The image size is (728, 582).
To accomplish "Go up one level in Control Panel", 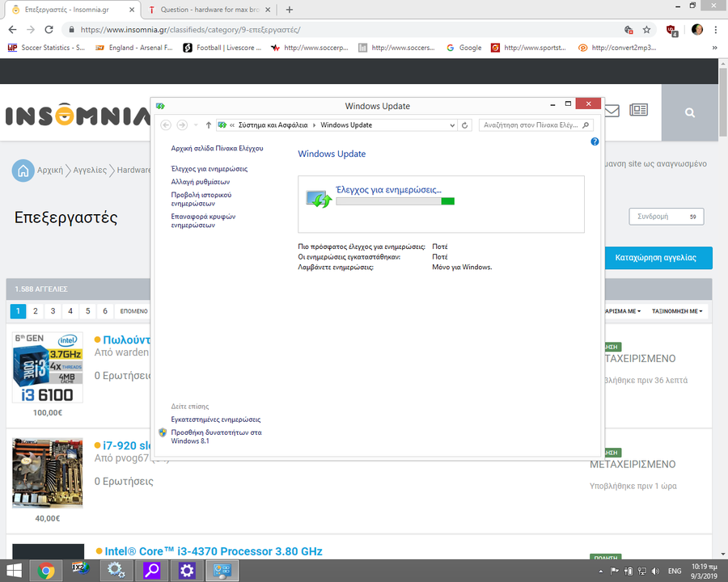I will point(209,124).
